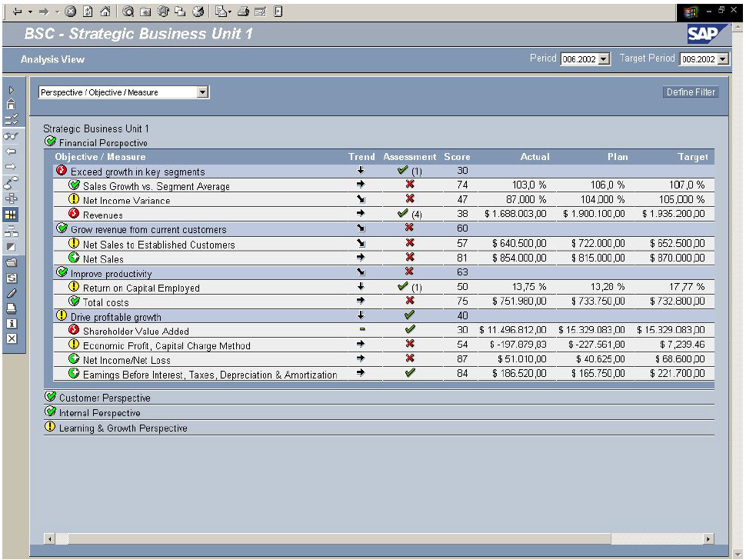Click the horizontal scrollbar left arrow
This screenshot has width=746, height=560.
49,538
